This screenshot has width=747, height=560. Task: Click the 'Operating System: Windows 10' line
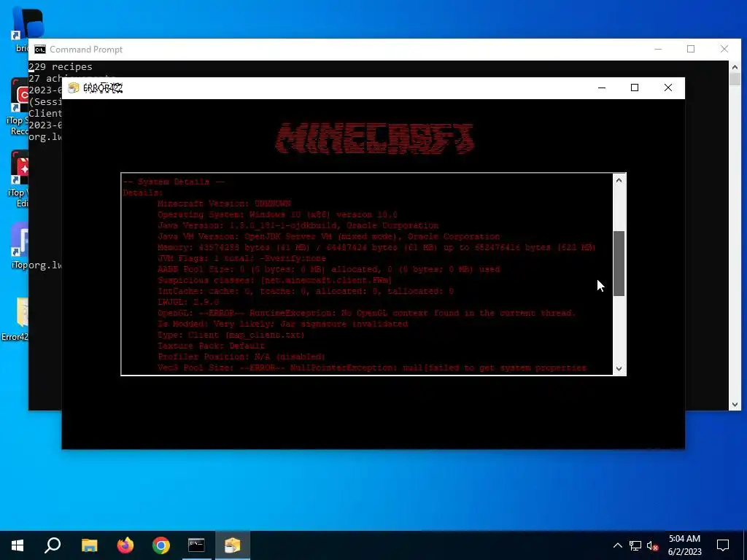tap(277, 215)
